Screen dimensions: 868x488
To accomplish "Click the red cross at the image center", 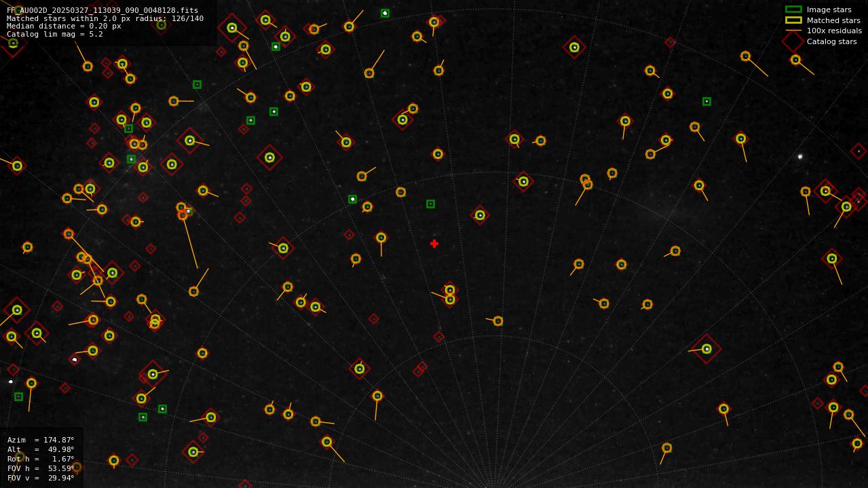I will click(434, 244).
